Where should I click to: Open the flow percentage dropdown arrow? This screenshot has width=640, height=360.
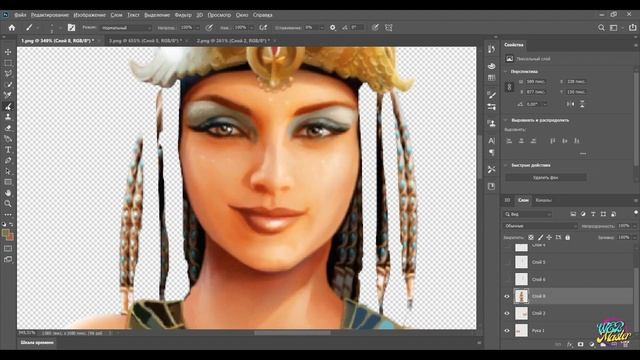pyautogui.click(x=251, y=28)
